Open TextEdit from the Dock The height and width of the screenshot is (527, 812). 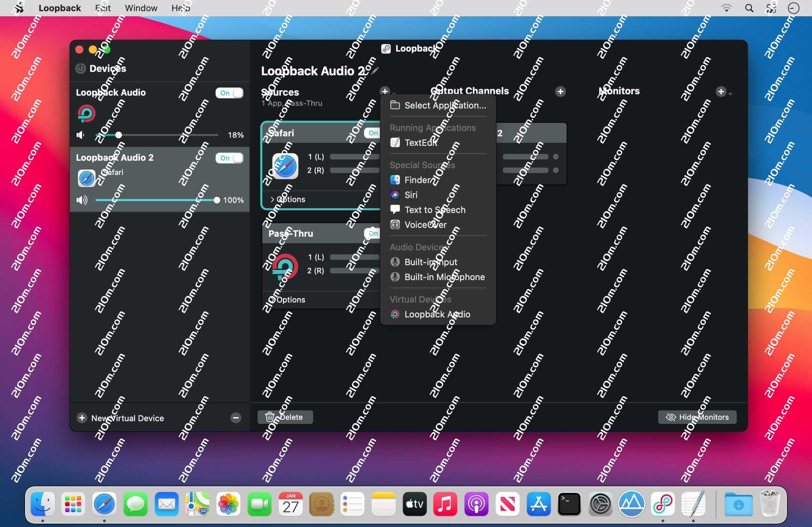coord(693,504)
